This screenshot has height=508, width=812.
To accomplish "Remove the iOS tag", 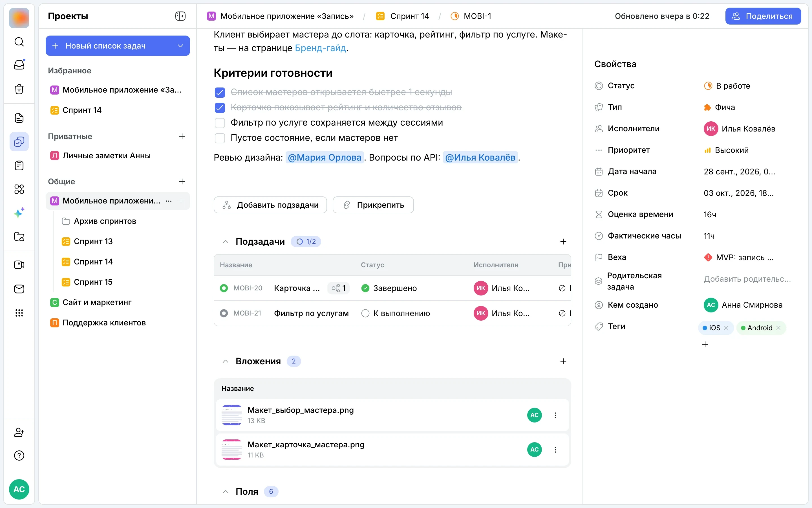I will click(726, 328).
